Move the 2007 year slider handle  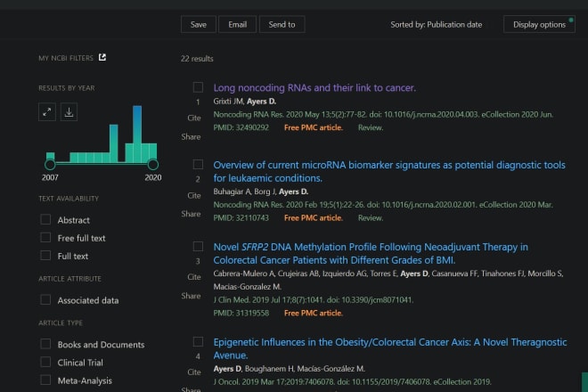[x=50, y=164]
